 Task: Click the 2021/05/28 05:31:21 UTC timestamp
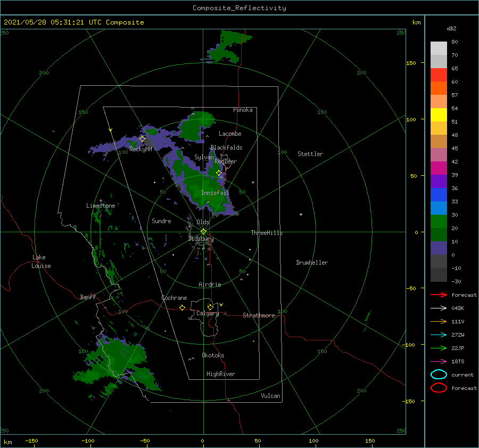pos(46,22)
